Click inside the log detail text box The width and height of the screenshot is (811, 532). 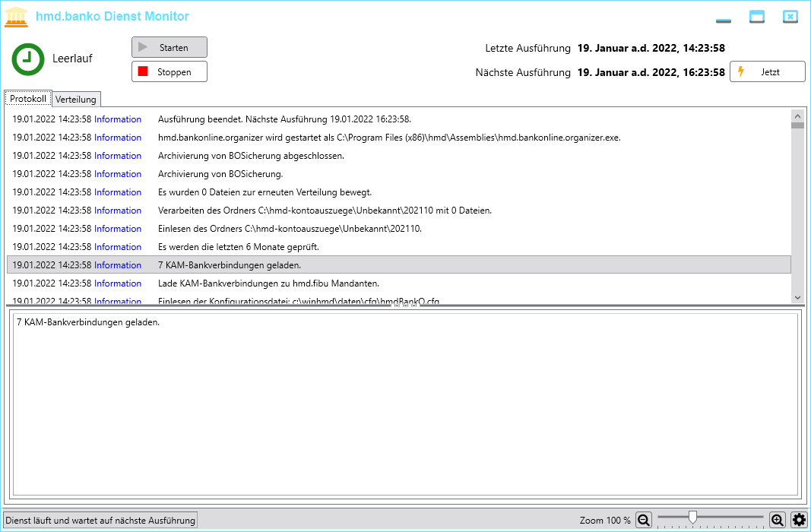404,403
